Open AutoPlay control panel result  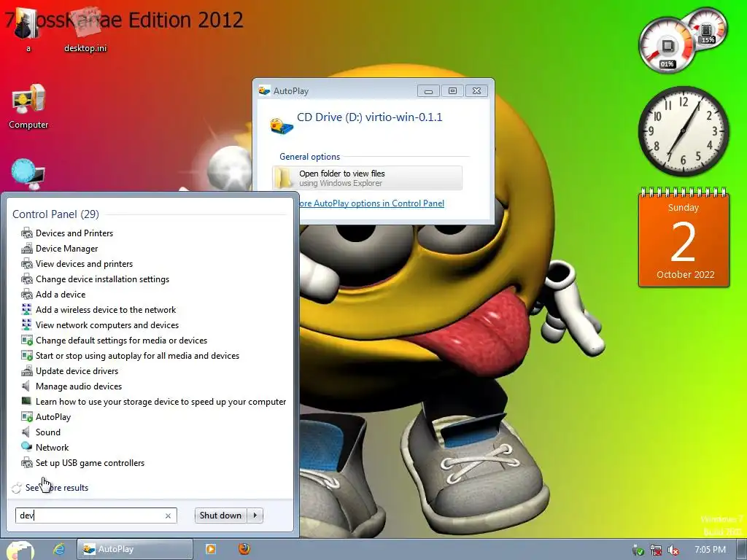click(x=46, y=416)
